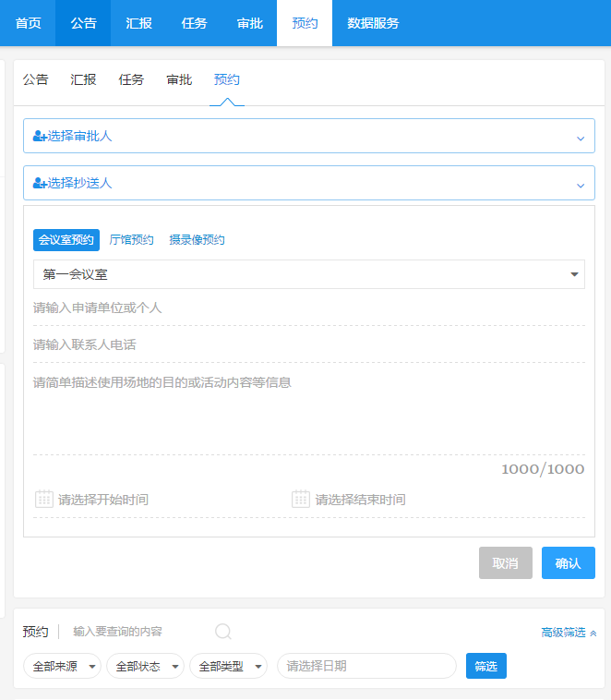Select 预约 in top navigation bar
Viewport: 611px width, 700px height.
coord(305,23)
